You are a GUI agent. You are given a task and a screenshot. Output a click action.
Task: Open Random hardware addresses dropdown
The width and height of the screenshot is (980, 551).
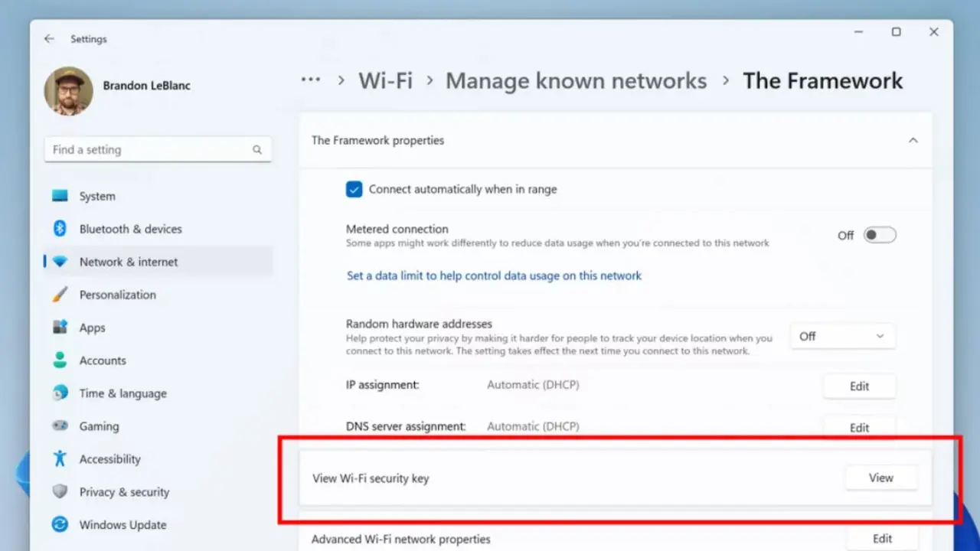point(842,336)
